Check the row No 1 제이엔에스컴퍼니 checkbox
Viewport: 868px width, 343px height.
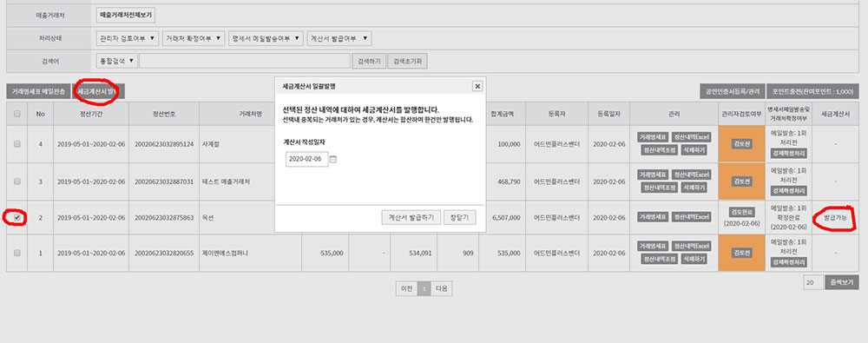17,253
